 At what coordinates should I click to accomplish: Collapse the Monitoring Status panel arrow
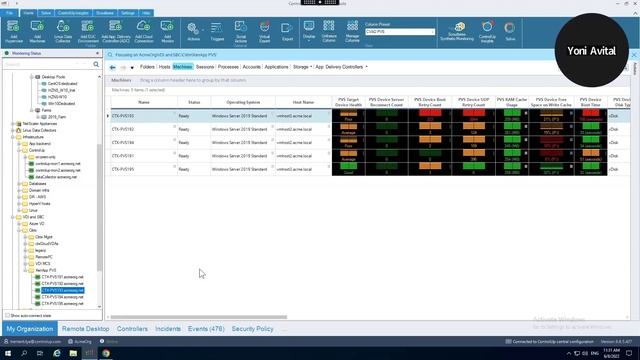click(97, 53)
